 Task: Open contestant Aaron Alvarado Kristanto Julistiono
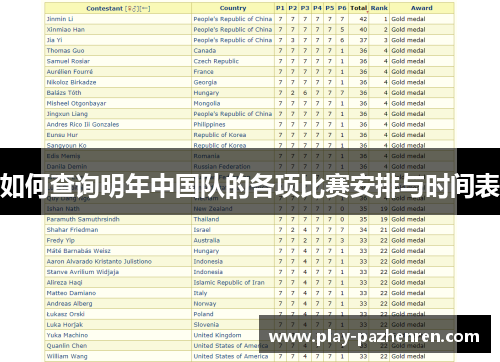point(99,262)
